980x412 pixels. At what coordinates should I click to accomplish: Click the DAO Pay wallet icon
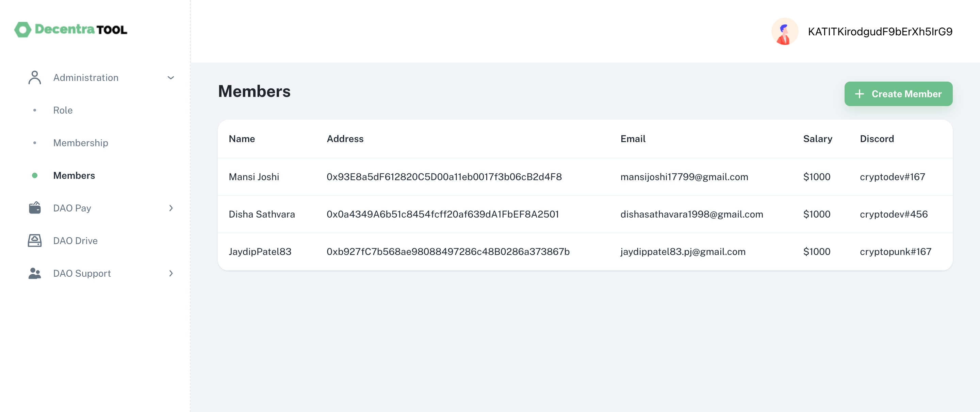tap(34, 208)
